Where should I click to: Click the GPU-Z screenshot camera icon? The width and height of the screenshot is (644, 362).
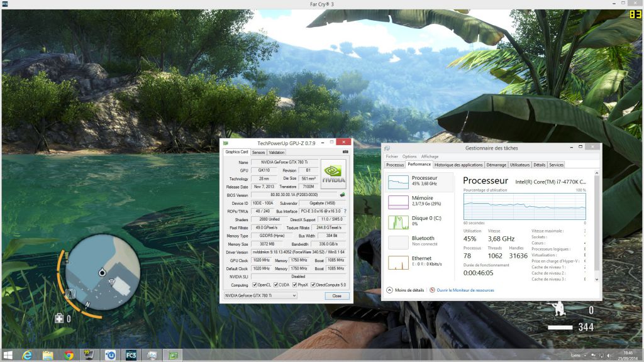coord(345,152)
